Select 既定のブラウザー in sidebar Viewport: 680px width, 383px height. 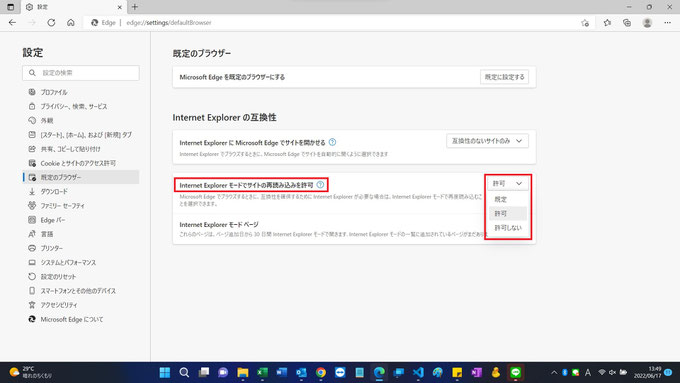[81, 177]
